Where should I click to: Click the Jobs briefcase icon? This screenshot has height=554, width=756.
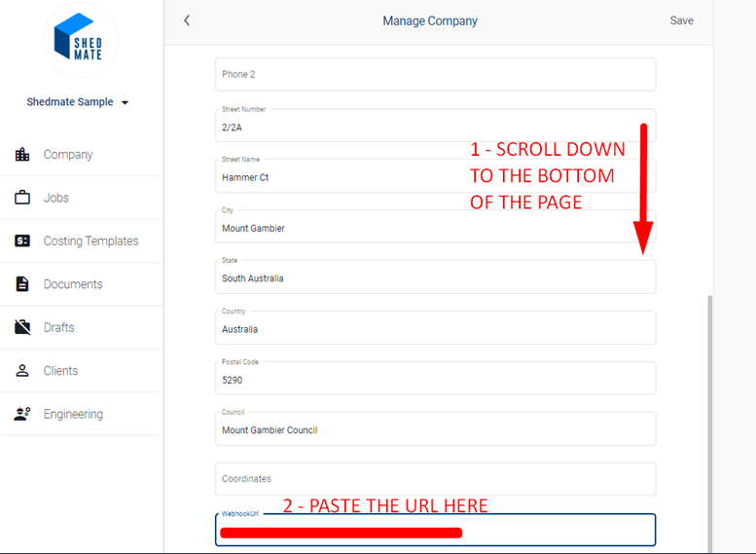click(x=22, y=198)
